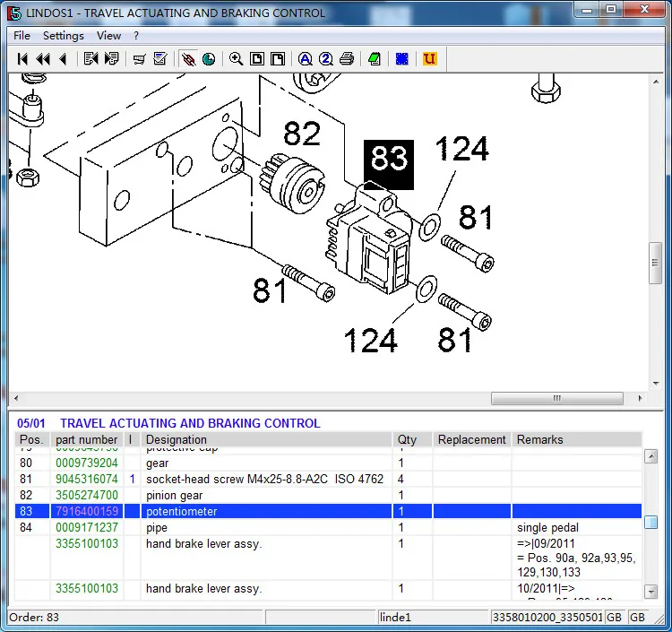This screenshot has width=672, height=632.
Task: Open the shopping cart icon
Action: click(139, 59)
